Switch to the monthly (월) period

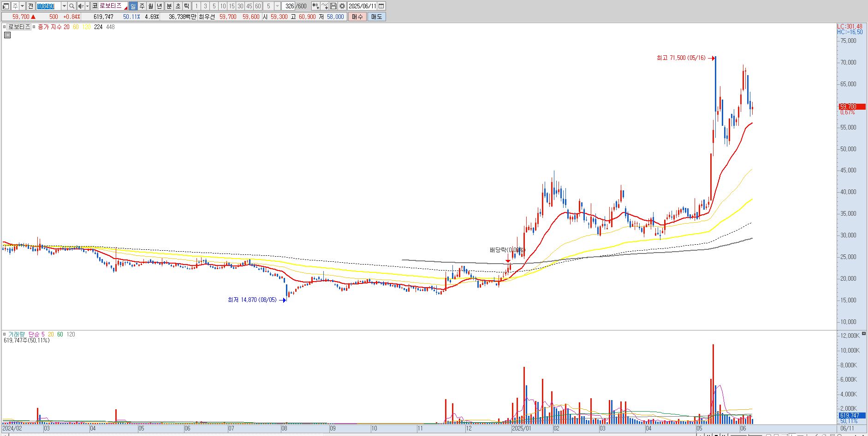(151, 6)
